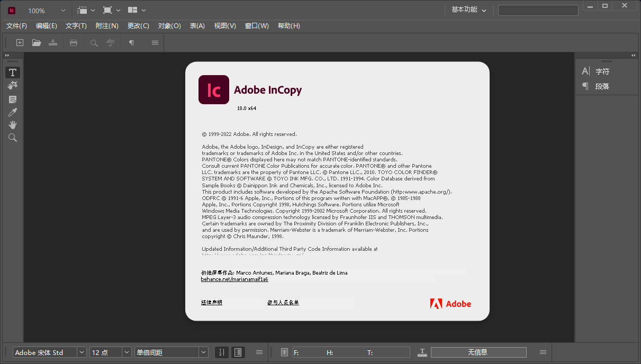This screenshot has width=641, height=364.
Task: Click the 法律声明 link
Action: click(x=212, y=303)
